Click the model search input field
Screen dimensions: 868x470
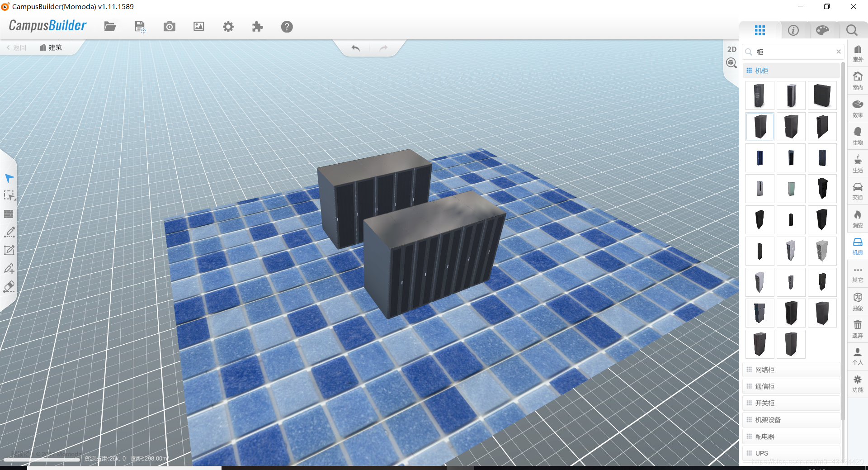tap(793, 52)
